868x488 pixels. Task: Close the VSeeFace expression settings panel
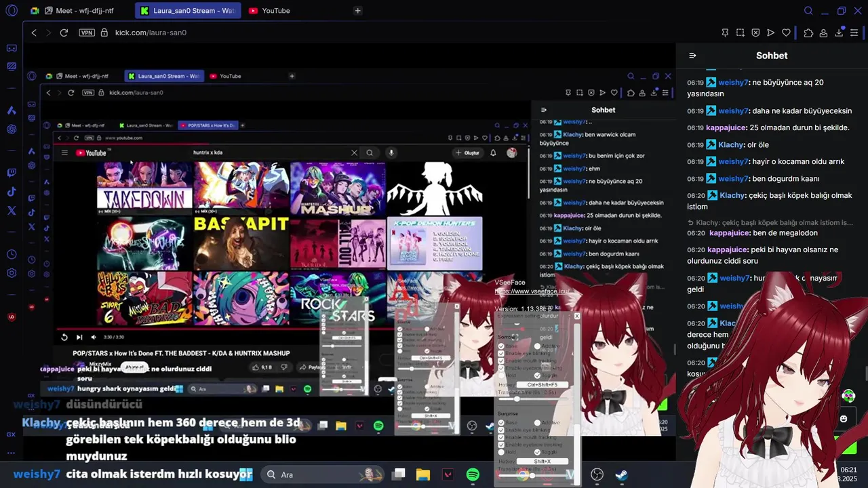tap(577, 316)
